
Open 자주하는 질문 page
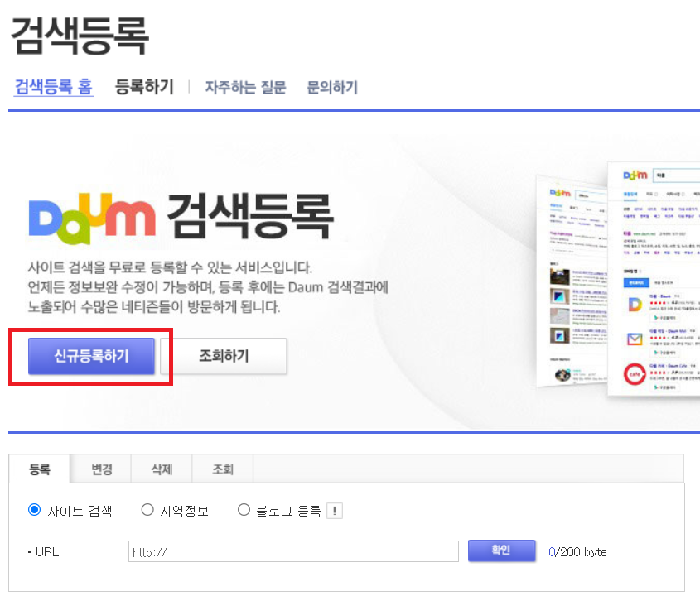pos(245,87)
